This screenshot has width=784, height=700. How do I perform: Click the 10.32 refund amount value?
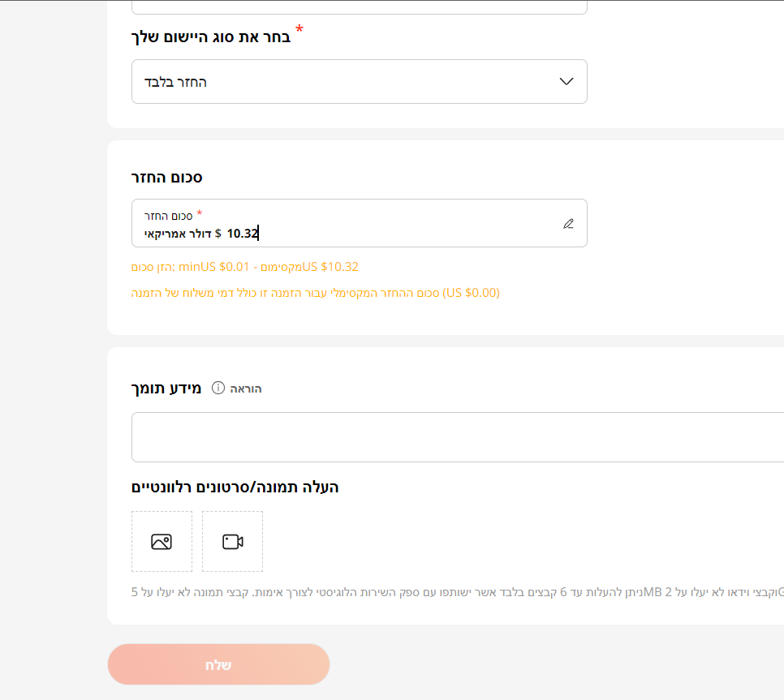coord(242,234)
